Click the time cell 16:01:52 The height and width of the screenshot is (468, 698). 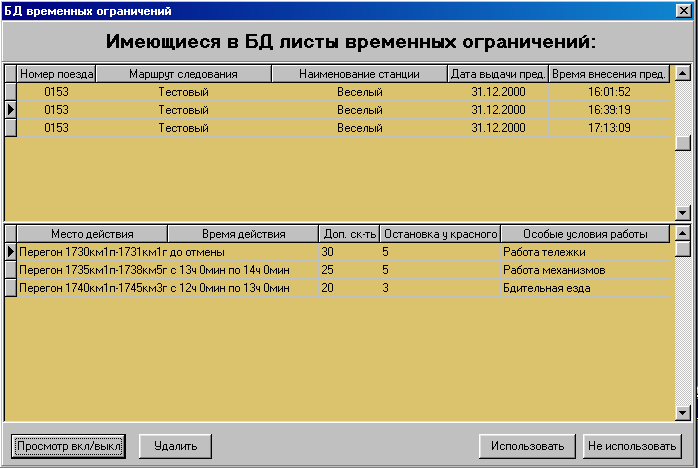(x=609, y=92)
